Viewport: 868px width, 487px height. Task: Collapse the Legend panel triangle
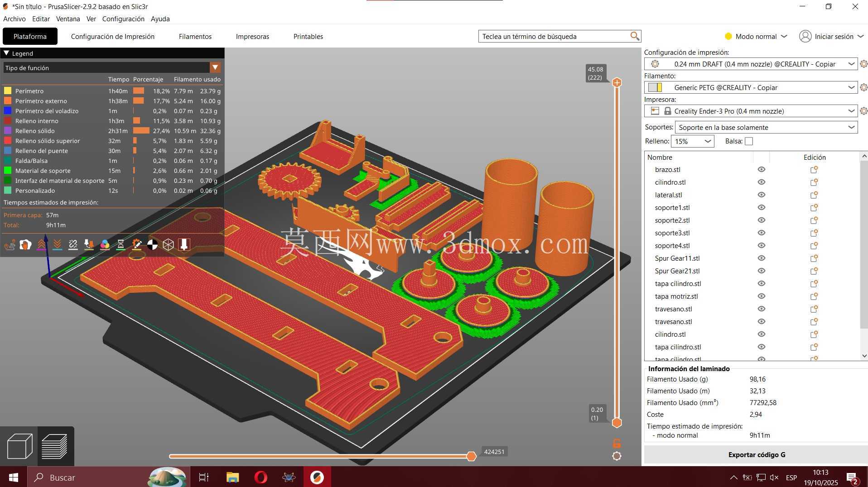(x=6, y=53)
